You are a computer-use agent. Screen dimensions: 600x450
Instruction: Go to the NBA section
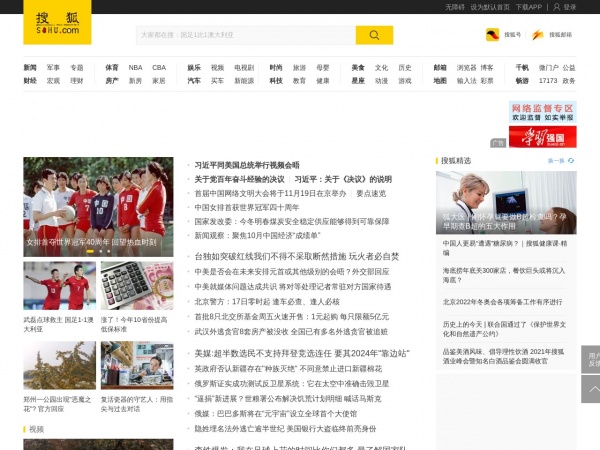click(x=135, y=68)
